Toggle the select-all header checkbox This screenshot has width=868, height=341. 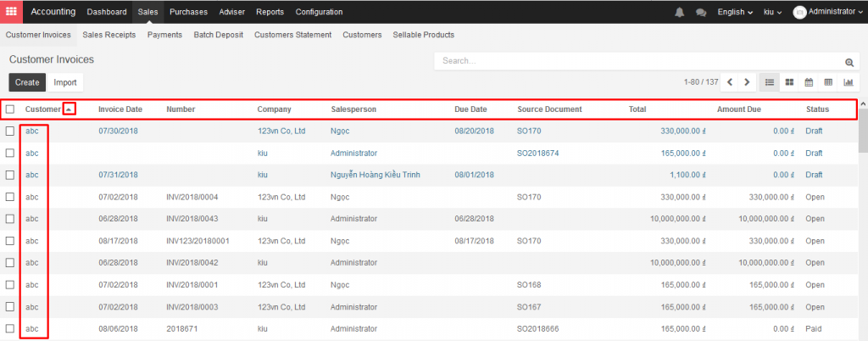point(10,109)
